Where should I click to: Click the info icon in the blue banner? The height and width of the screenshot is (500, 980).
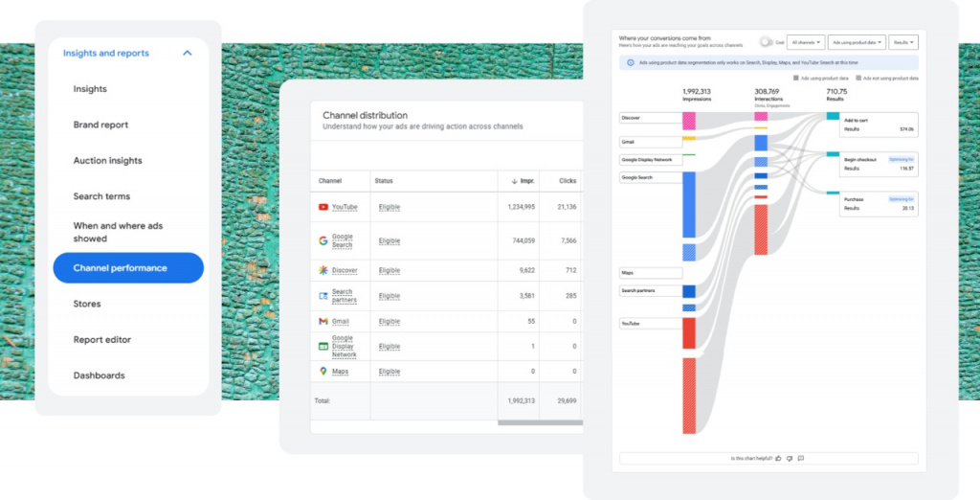[630, 62]
